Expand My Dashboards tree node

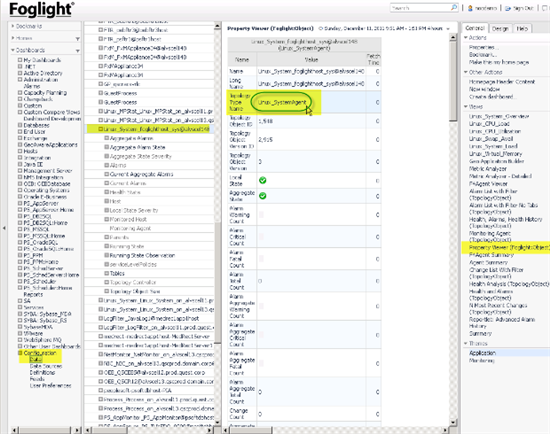pos(20,60)
